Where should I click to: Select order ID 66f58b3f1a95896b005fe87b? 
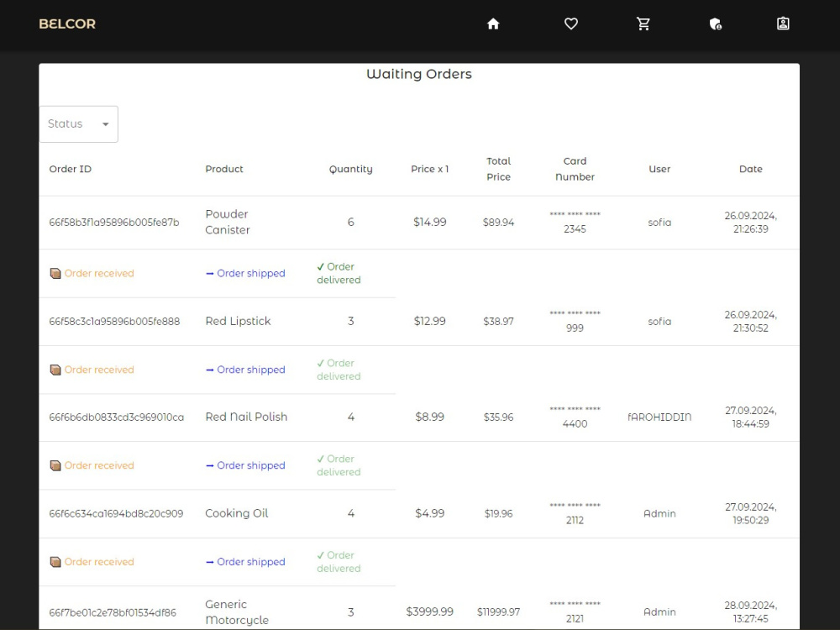[114, 223]
